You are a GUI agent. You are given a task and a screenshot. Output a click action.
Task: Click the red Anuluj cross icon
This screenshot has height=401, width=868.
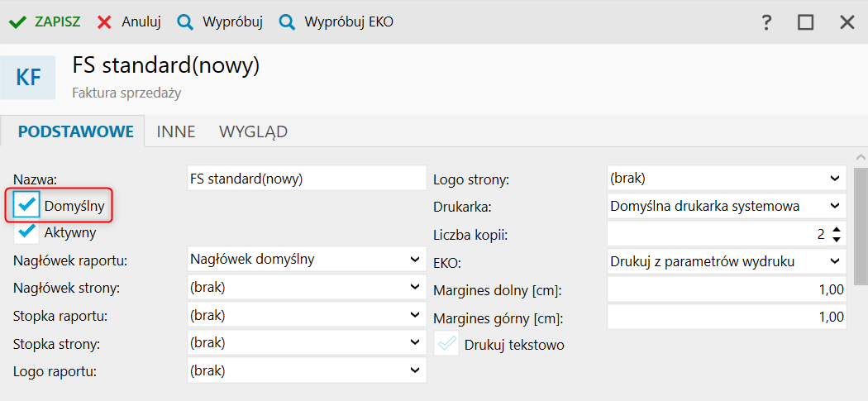pyautogui.click(x=104, y=22)
